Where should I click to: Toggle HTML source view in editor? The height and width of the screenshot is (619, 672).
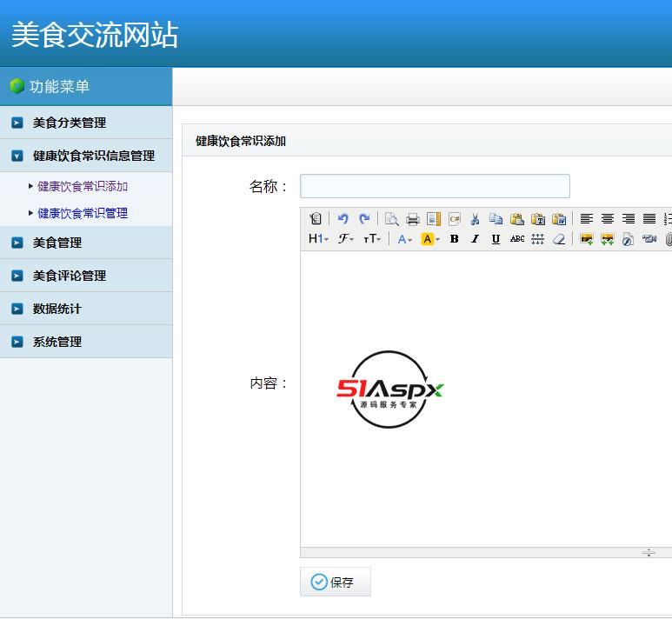click(316, 218)
